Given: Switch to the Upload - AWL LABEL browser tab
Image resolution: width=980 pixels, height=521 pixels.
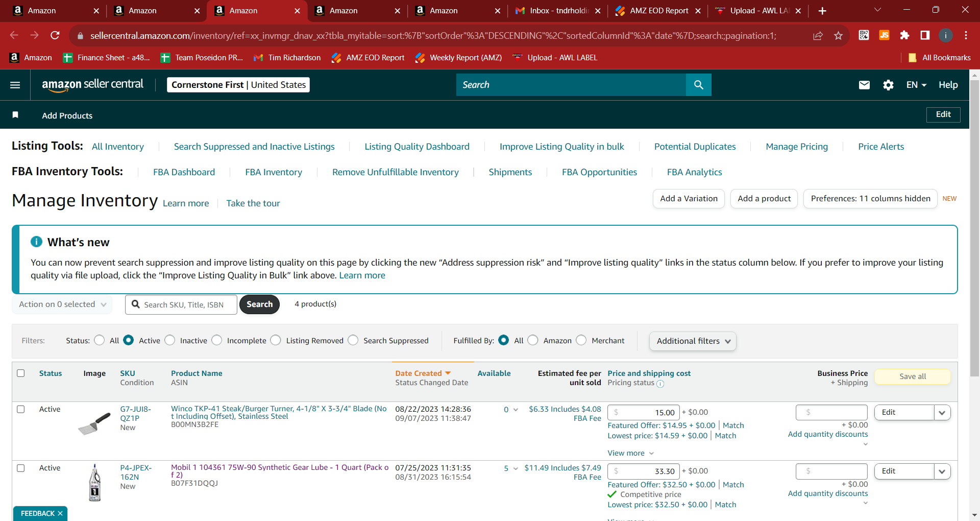Looking at the screenshot, I should click(757, 11).
